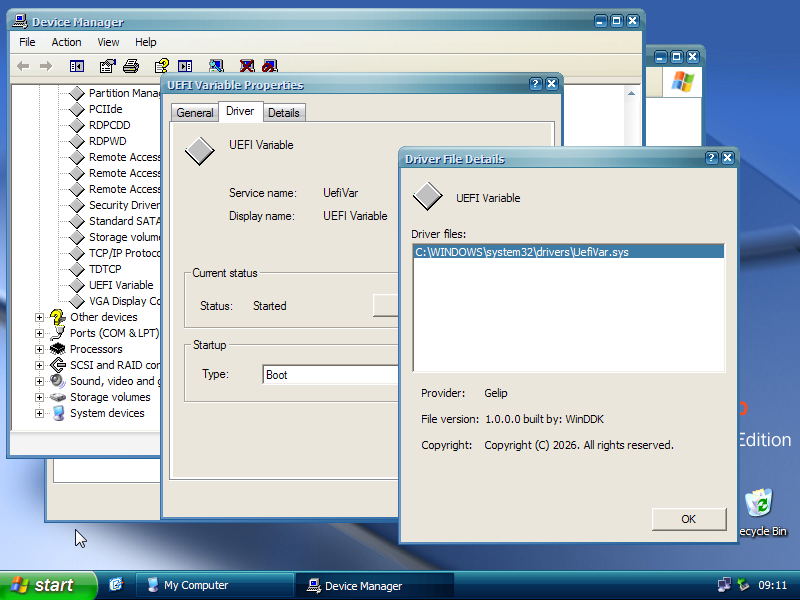
Task: Click the Forward arrow in Device Manager toolbar
Action: (x=46, y=66)
